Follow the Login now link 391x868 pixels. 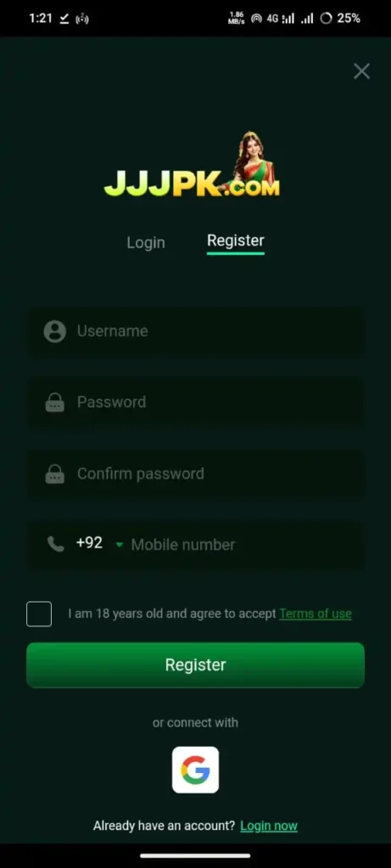tap(269, 826)
